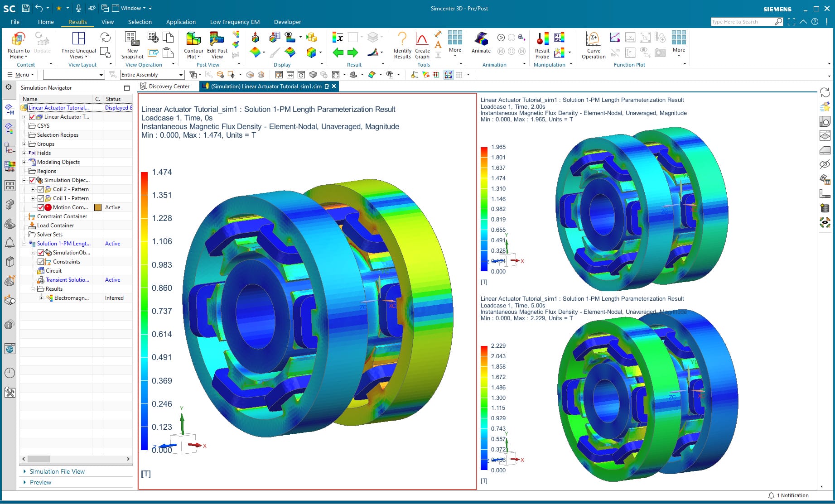Toggle the Constraints checkbox off

coord(41,261)
